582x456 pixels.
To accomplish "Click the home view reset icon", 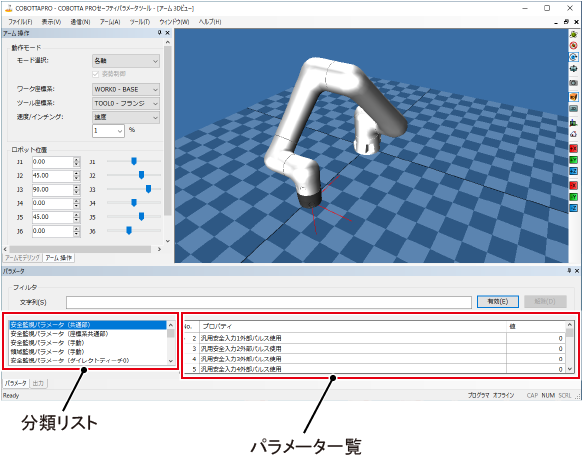I will click(x=573, y=134).
